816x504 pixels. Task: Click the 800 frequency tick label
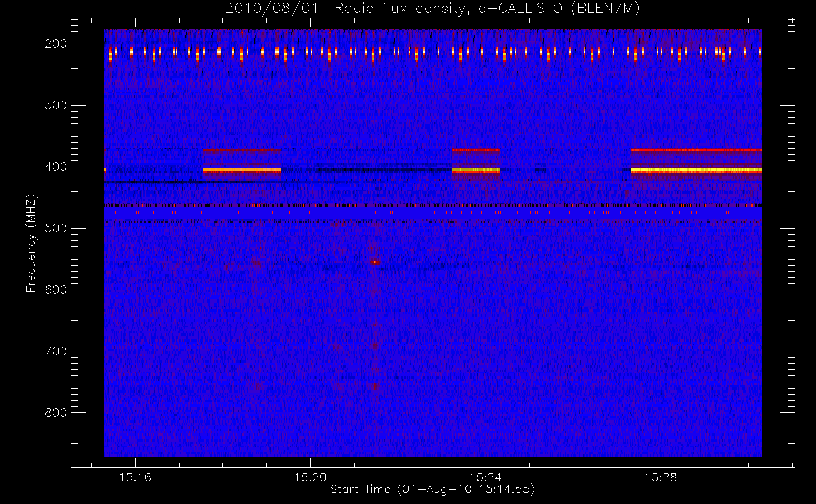click(x=56, y=413)
